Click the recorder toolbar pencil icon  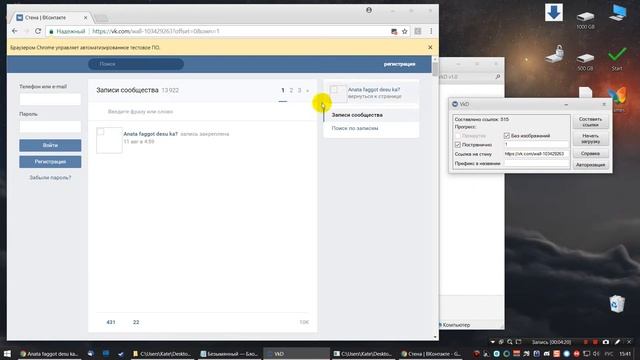point(617,342)
